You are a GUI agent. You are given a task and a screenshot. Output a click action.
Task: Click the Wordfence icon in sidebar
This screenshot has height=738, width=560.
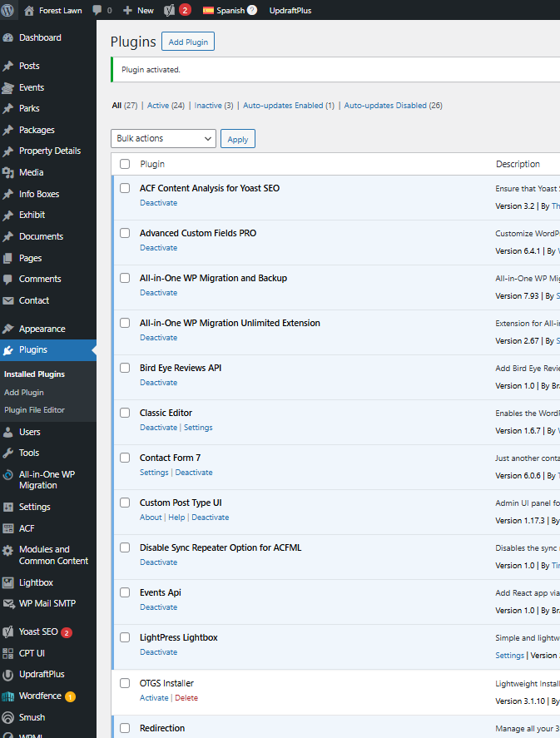coord(8,696)
